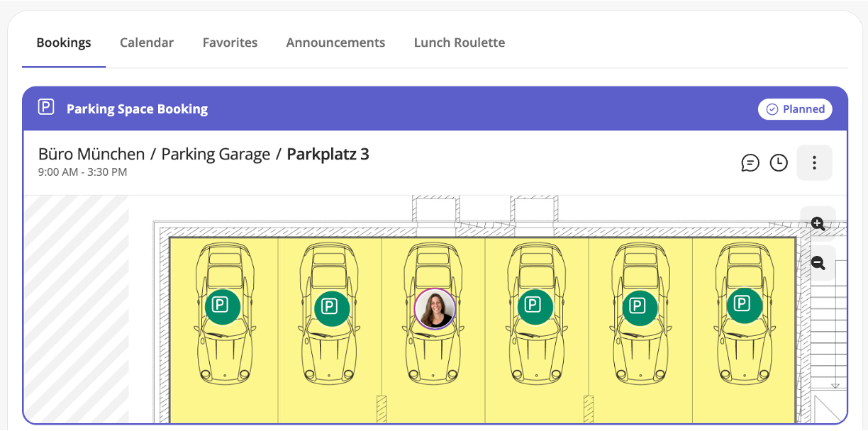Click the parking icon in the header
868x431 pixels.
point(46,108)
